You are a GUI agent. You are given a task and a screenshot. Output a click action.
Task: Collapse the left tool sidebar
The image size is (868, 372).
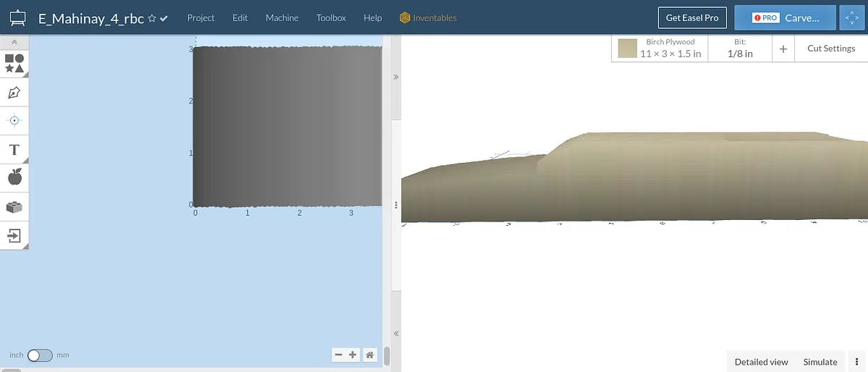coord(14,43)
